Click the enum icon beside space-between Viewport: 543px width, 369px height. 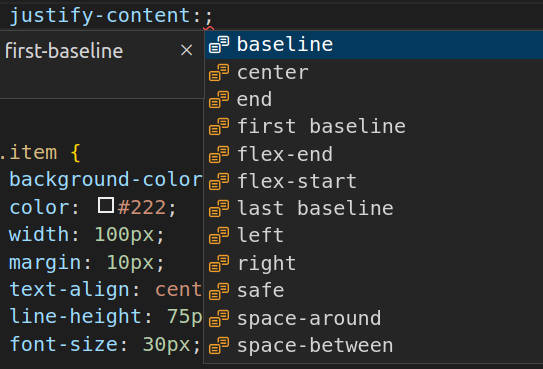(x=219, y=345)
